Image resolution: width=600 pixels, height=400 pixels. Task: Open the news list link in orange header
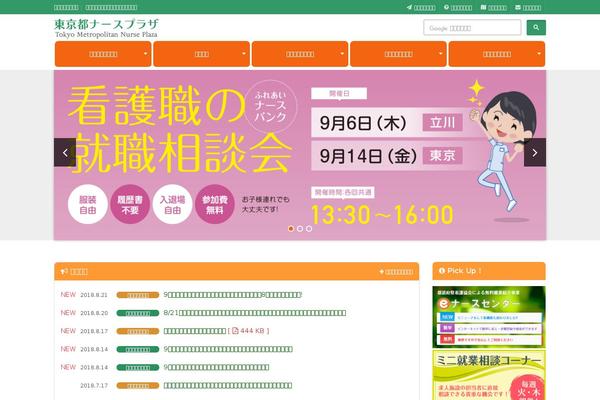click(396, 272)
